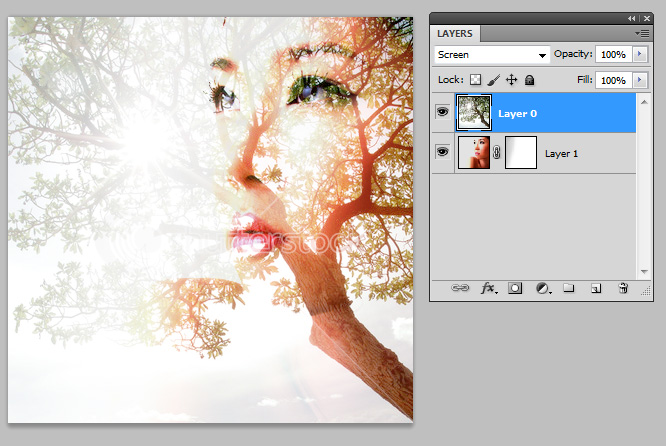Add a layer mask
This screenshot has height=446, width=666.
515,288
